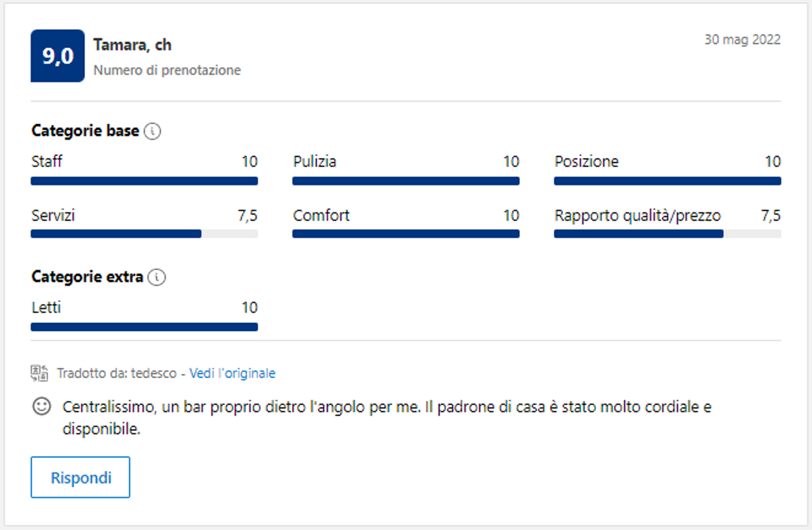812x530 pixels.
Task: Click the Posizione rating bar
Action: pos(667,181)
